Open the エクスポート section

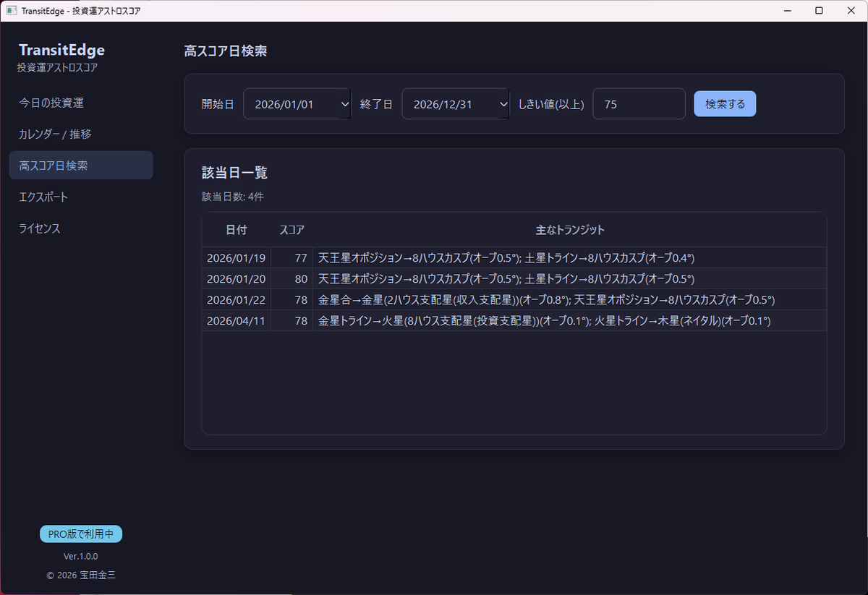pyautogui.click(x=81, y=197)
